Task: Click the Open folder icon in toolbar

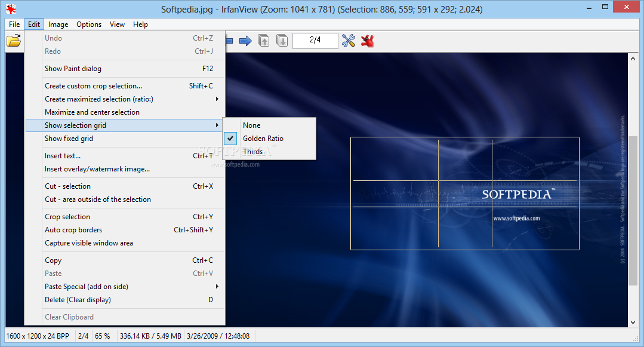Action: pyautogui.click(x=14, y=41)
